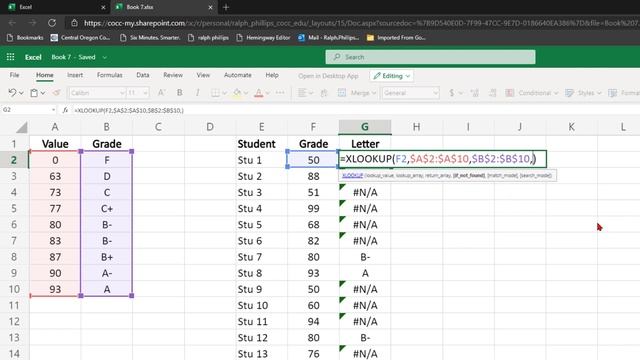Click the Select All corner triangle
The width and height of the screenshot is (640, 360).
[22, 128]
